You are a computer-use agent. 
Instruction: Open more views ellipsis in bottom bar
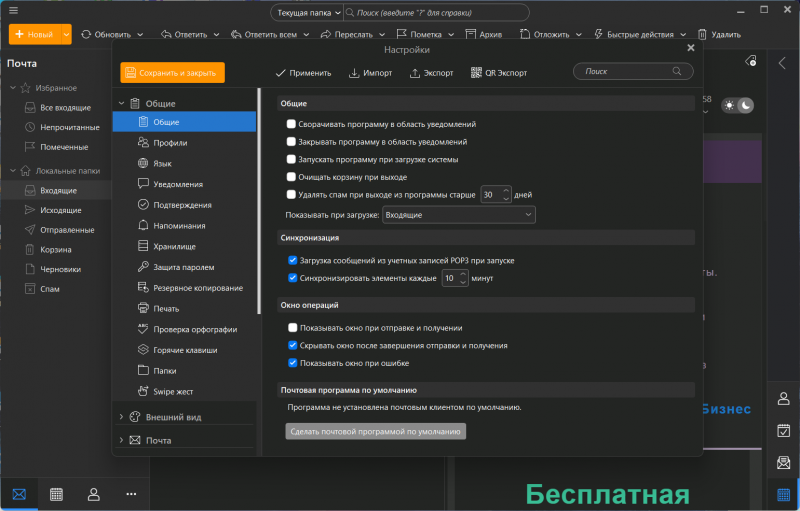coord(131,494)
